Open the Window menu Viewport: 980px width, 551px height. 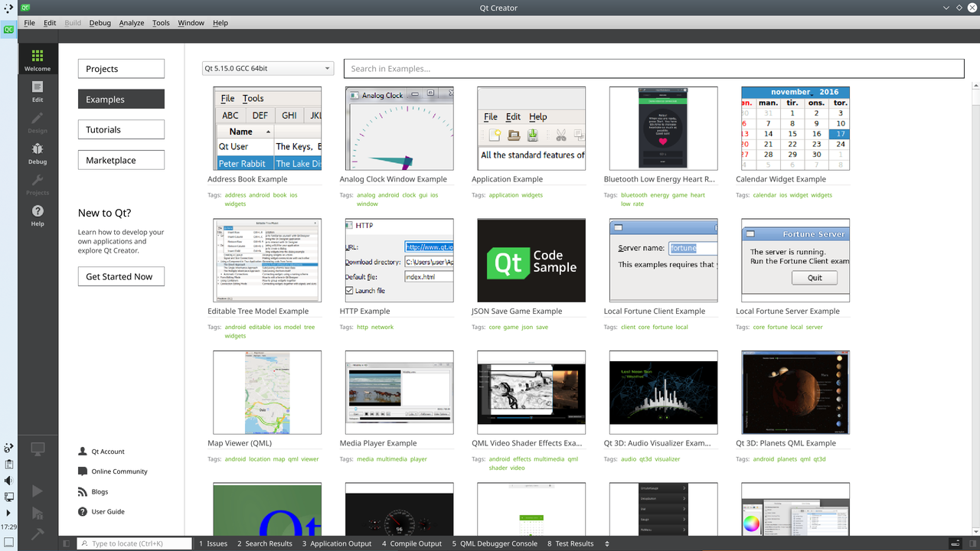coord(191,23)
